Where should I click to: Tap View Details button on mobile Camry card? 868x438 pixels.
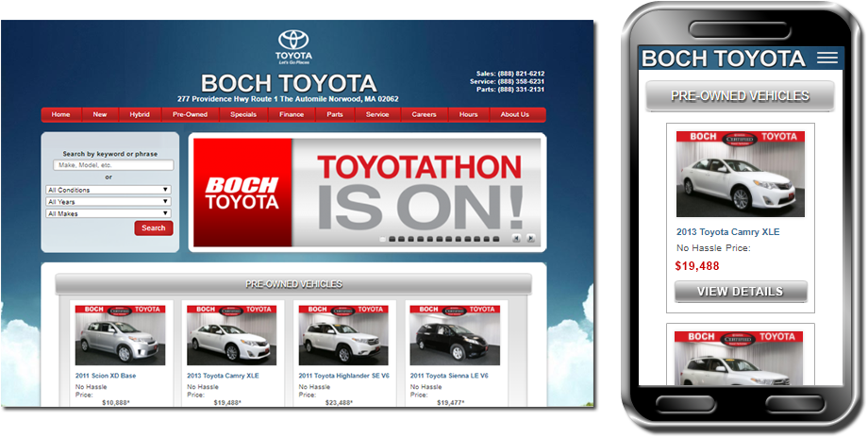740,292
